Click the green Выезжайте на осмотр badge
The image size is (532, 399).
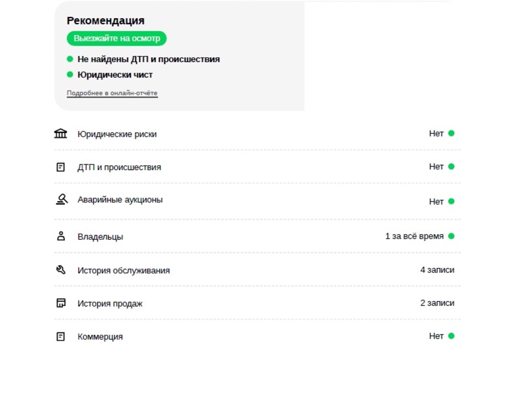pyautogui.click(x=117, y=38)
